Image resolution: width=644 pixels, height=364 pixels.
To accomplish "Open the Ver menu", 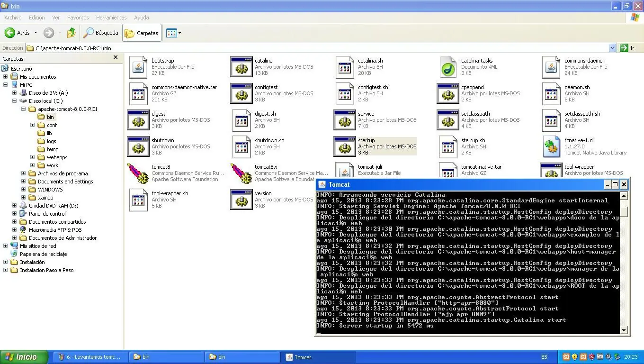I will [x=56, y=18].
